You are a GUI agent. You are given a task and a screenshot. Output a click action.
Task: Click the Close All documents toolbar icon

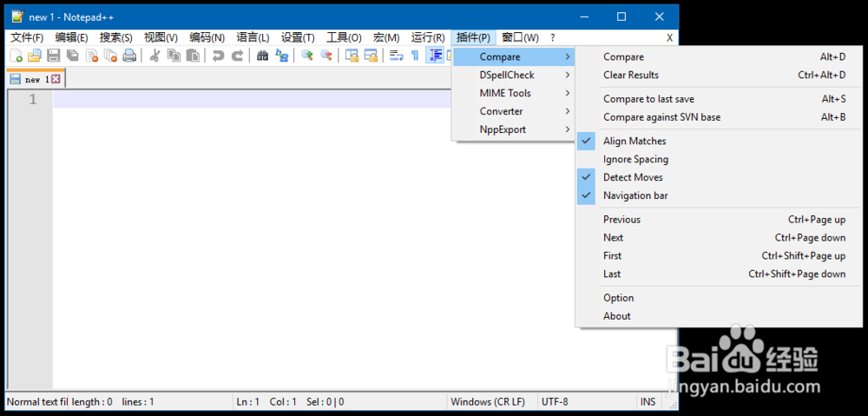110,55
